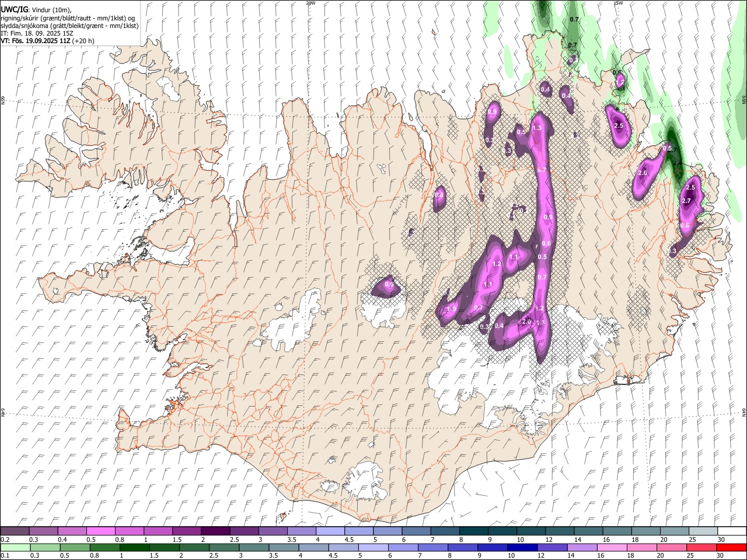Click the '15W' longitude label
Viewport: 747px width, 560px height.
618,3
